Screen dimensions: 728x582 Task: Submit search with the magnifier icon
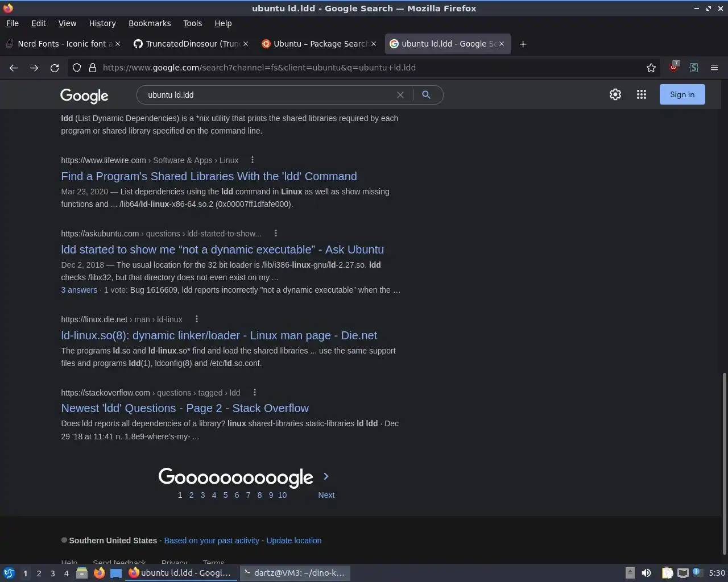pos(426,95)
